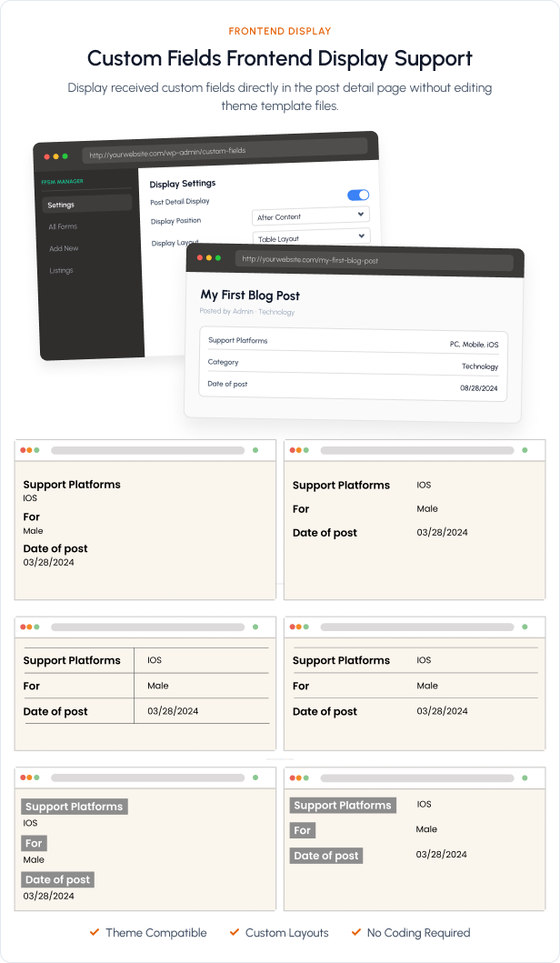Click the No Coding Required text
Screen dimensions: 560x963
pyautogui.click(x=419, y=933)
